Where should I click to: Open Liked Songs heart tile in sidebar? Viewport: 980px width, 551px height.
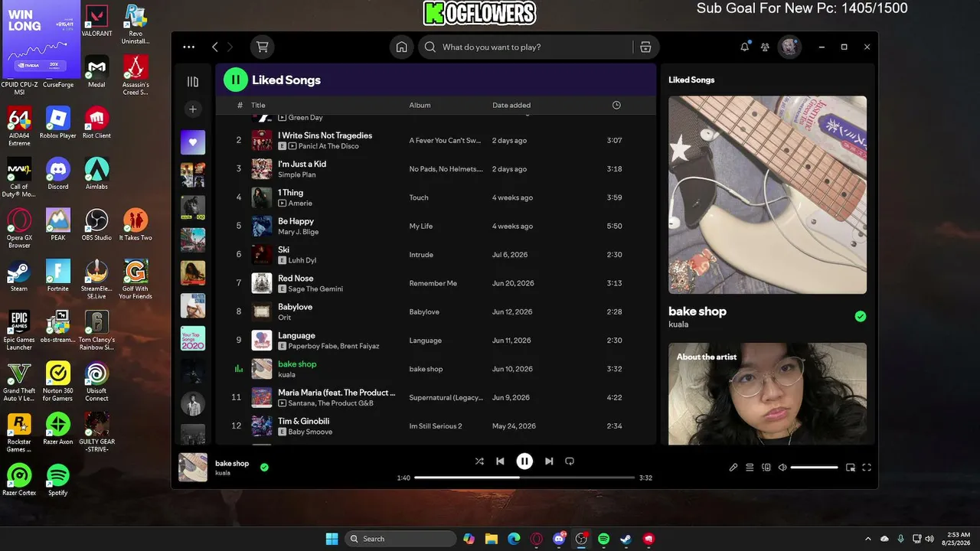(x=193, y=142)
